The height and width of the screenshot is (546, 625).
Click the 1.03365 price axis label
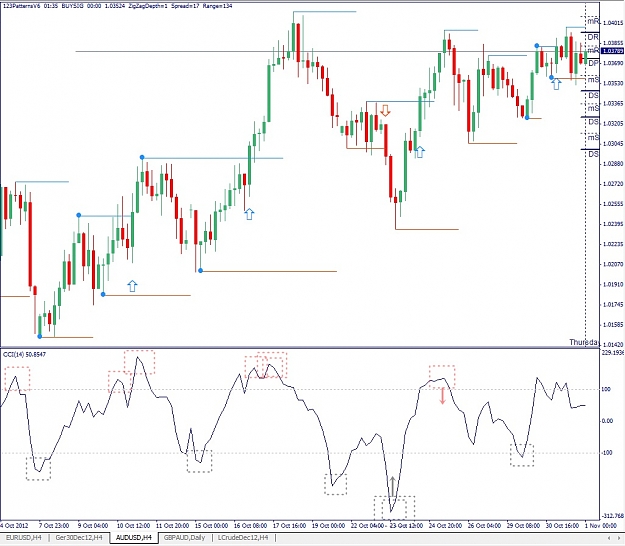(x=613, y=103)
